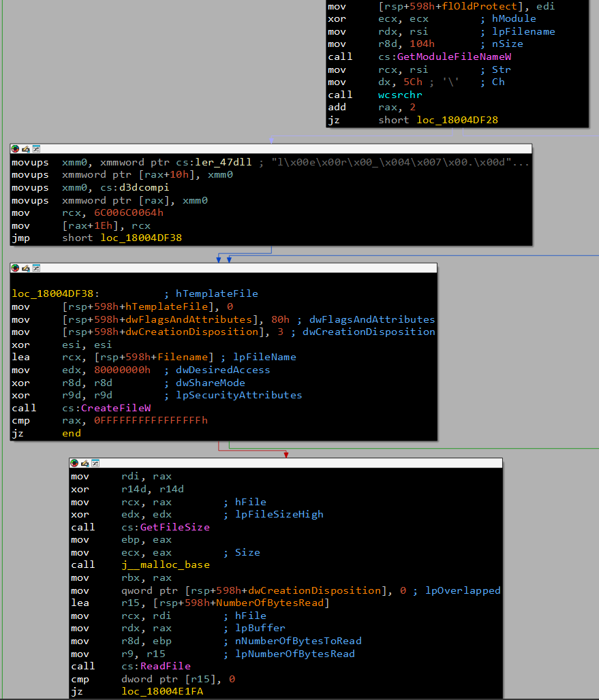This screenshot has width=599, height=700.
Task: Select the 5Ch immediate value
Action: 413,82
